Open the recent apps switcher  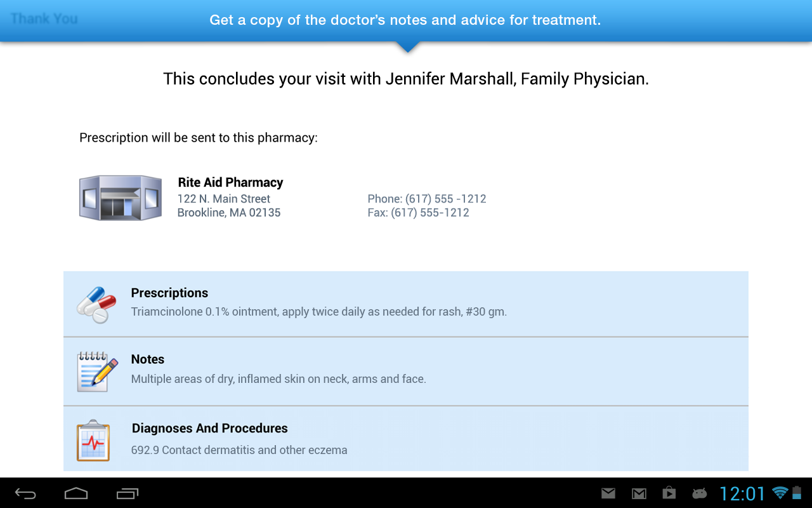pyautogui.click(x=128, y=493)
